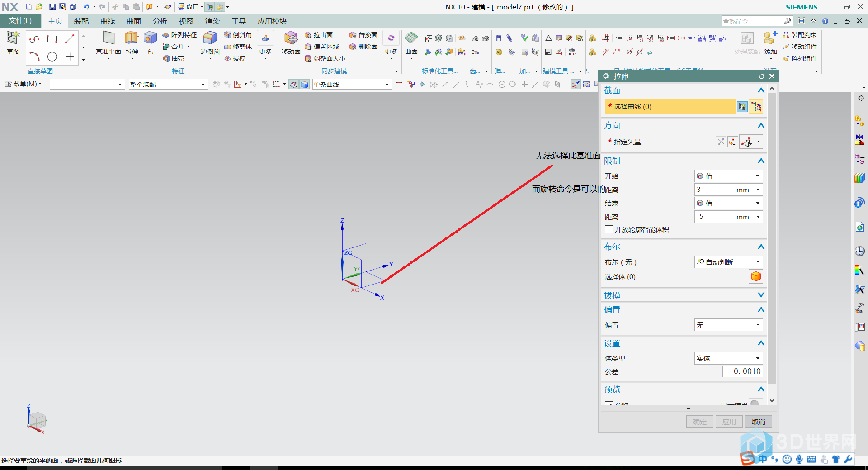
Task: Select the line sketch tool
Action: point(69,39)
